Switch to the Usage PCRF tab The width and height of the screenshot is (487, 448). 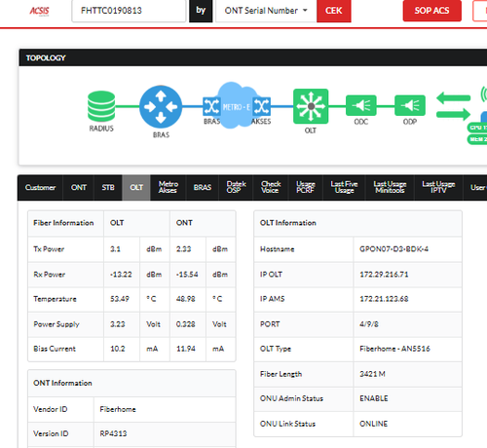click(306, 188)
